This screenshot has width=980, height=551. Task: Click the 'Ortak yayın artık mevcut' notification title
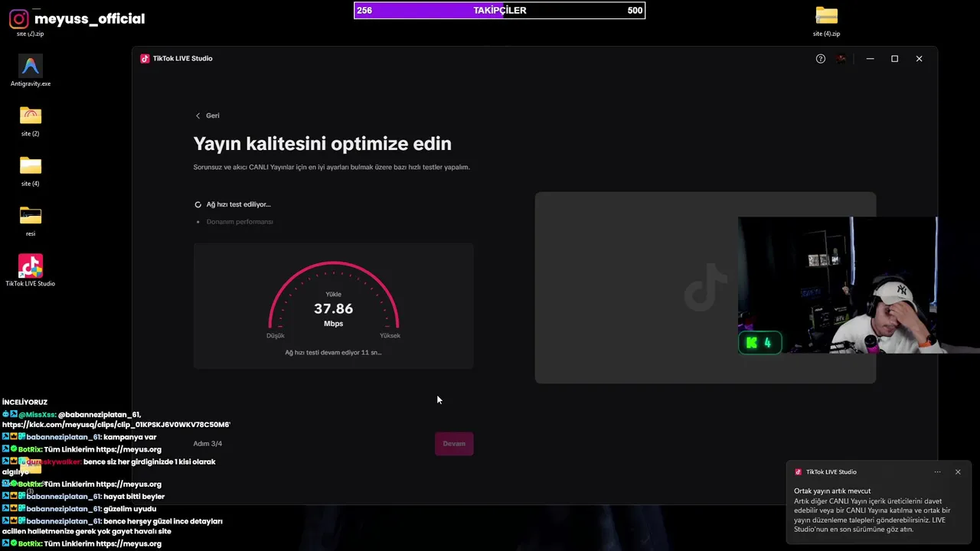(832, 491)
